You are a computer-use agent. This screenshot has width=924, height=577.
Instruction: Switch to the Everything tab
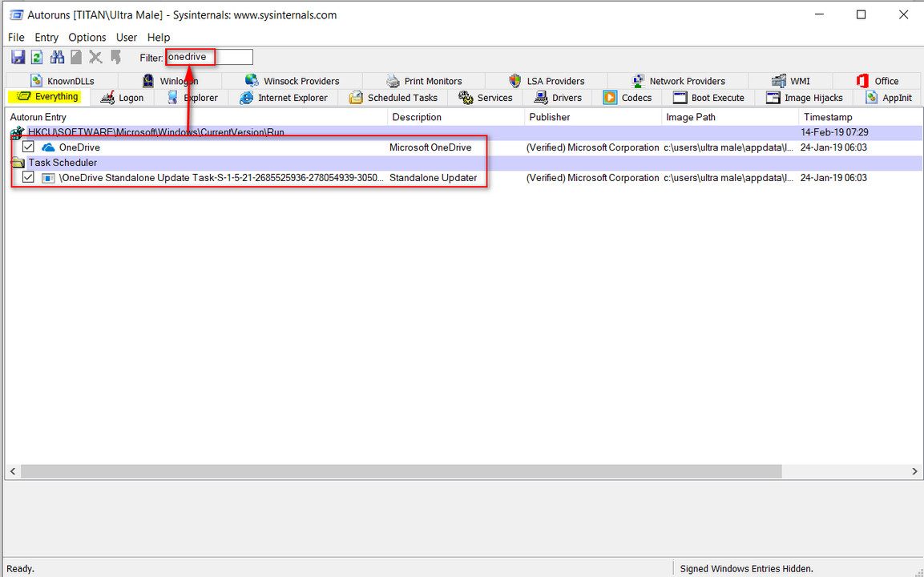[x=48, y=97]
